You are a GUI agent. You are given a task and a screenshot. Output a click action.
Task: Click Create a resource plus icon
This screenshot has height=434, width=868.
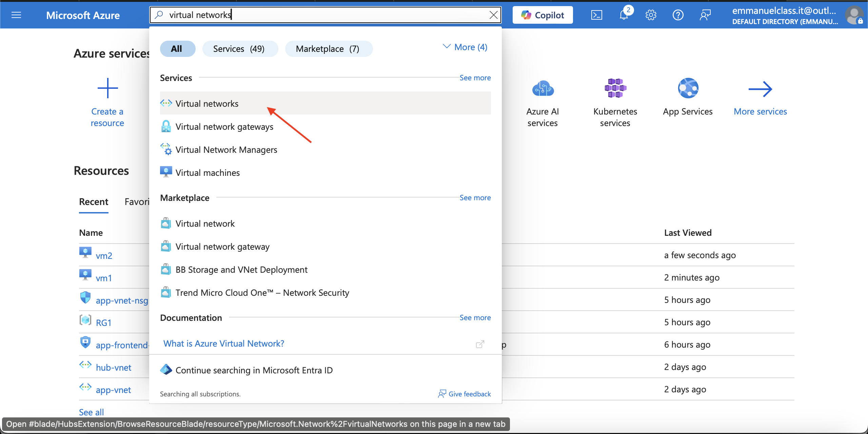107,88
